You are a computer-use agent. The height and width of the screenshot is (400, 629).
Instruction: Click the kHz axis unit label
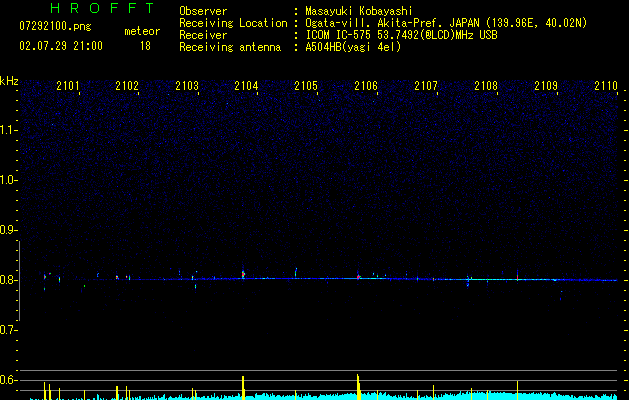tap(9, 81)
